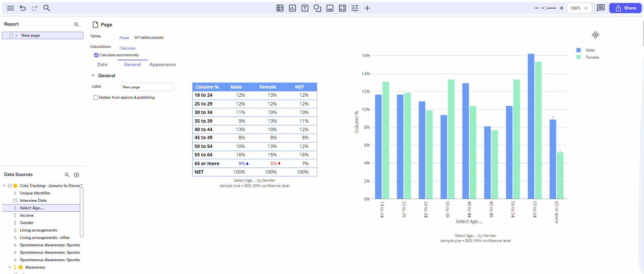The width and height of the screenshot is (644, 274).
Task: Open the comments panel icon
Action: (600, 8)
